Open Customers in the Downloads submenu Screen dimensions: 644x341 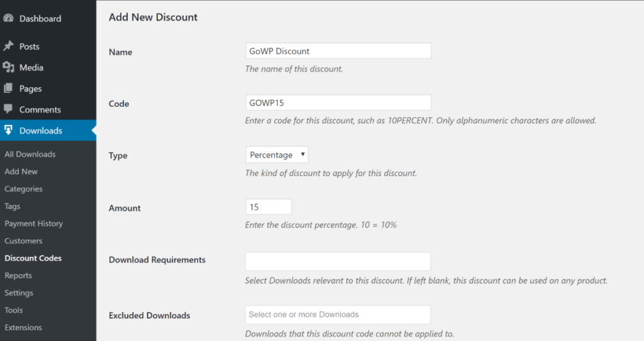tap(23, 241)
